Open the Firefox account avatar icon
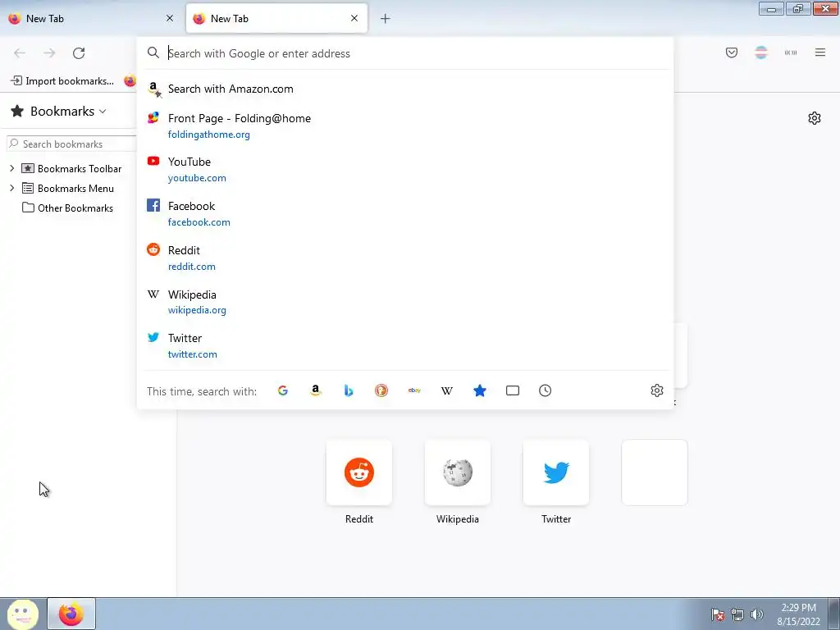 tap(760, 52)
